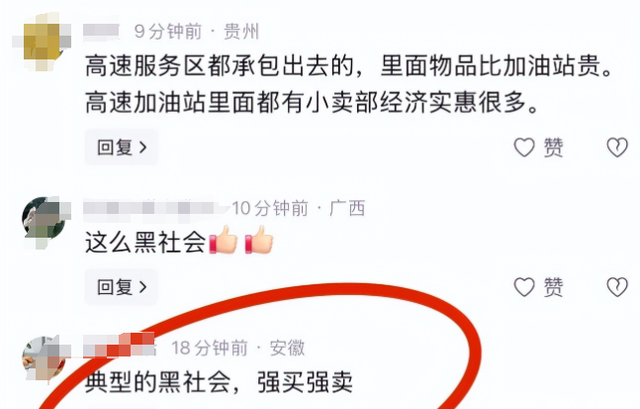The width and height of the screenshot is (640, 409).
Task: Click the 18分钟前 · 安徽 timestamp
Action: pos(238,348)
